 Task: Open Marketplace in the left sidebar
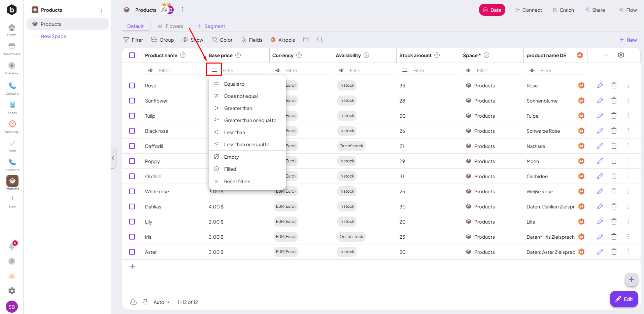12,49
